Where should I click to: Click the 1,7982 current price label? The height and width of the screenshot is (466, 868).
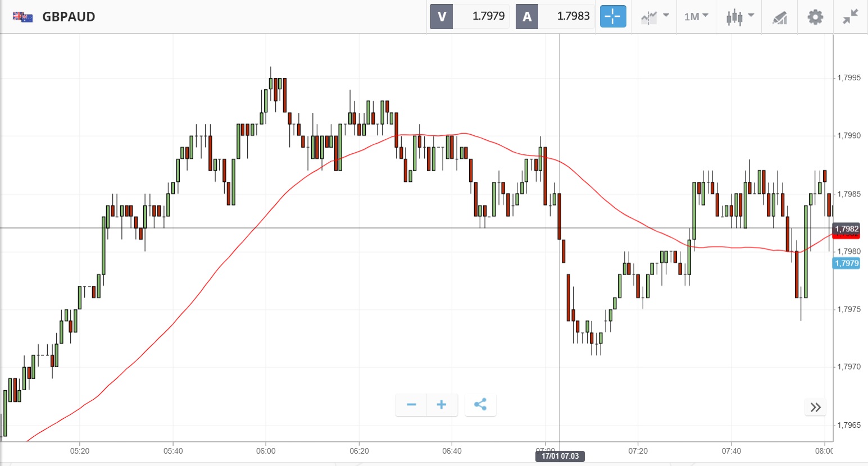847,229
